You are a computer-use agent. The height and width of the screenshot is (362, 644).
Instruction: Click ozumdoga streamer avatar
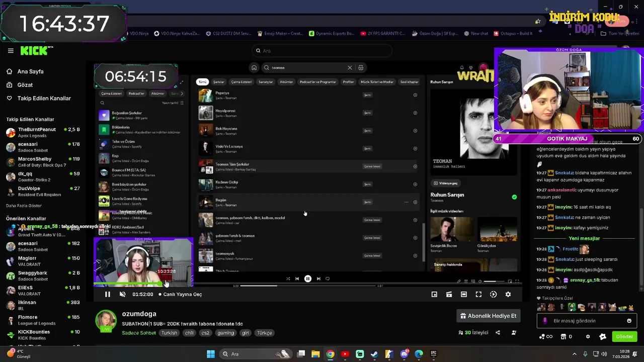(106, 321)
